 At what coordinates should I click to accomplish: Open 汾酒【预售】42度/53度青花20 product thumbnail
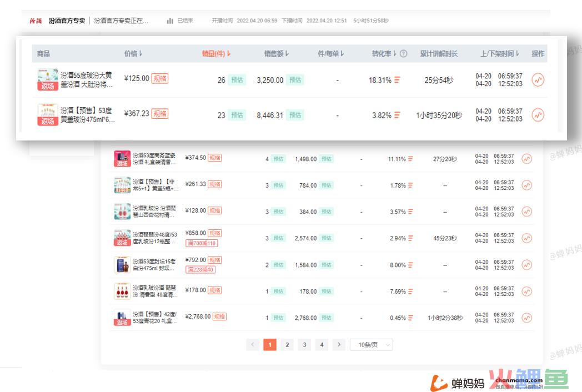(x=122, y=318)
